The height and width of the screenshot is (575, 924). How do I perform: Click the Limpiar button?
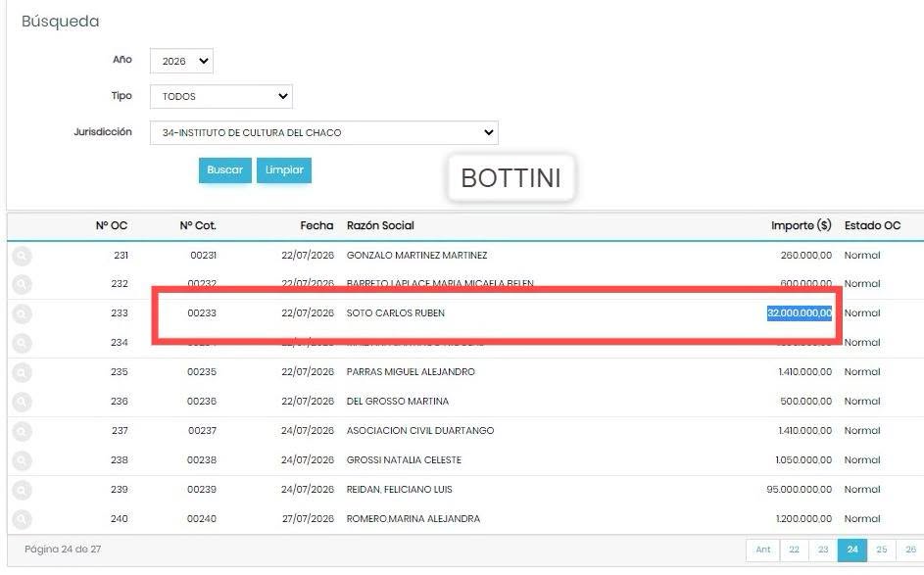[x=284, y=170]
